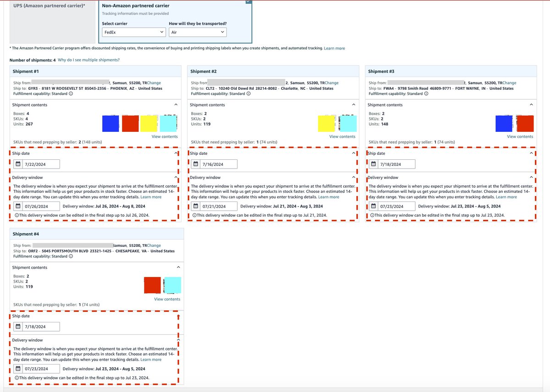This screenshot has height=392, width=550.
Task: View contents of Shipment #4
Action: 167,299
